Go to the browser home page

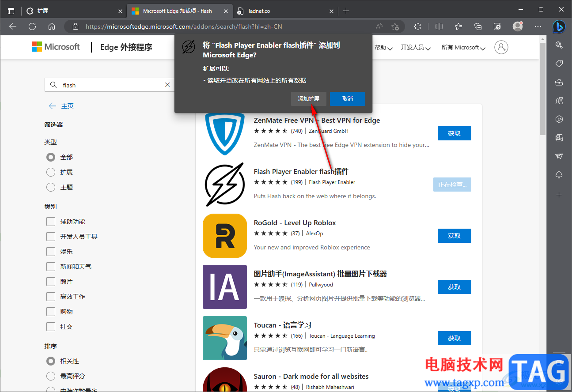pyautogui.click(x=52, y=26)
